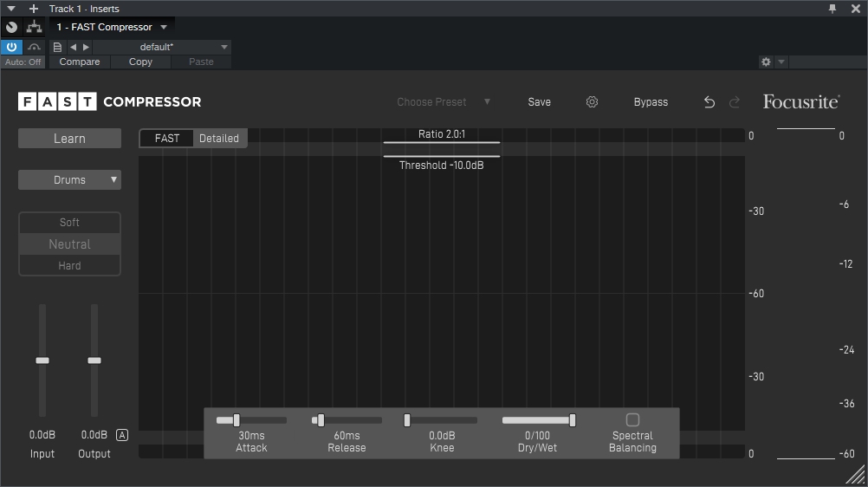Open the channel routing view icon

pos(35,27)
